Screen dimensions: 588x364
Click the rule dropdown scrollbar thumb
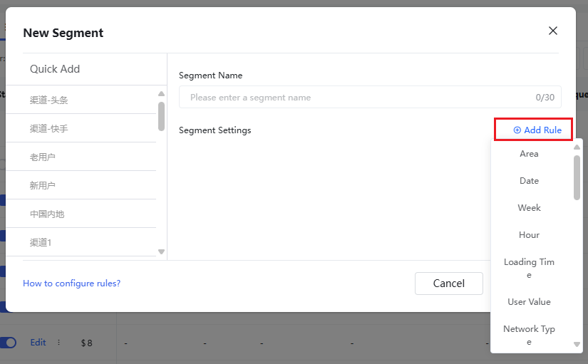click(x=577, y=177)
